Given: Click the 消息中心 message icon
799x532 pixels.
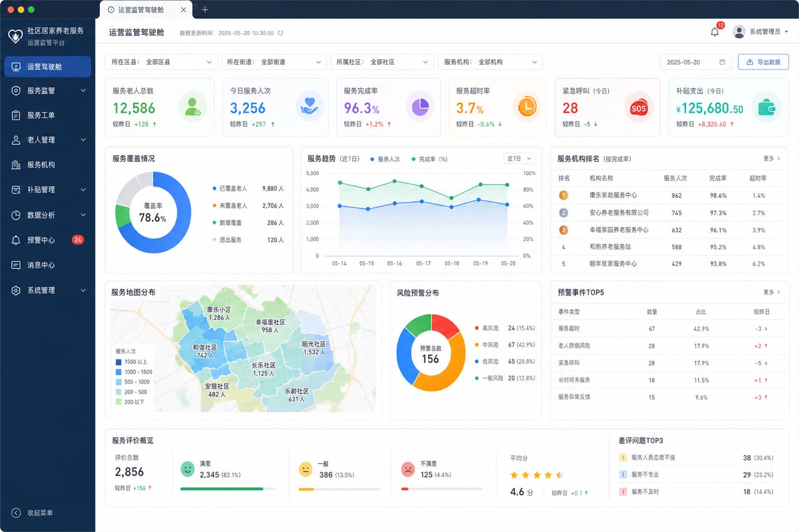Looking at the screenshot, I should point(16,265).
